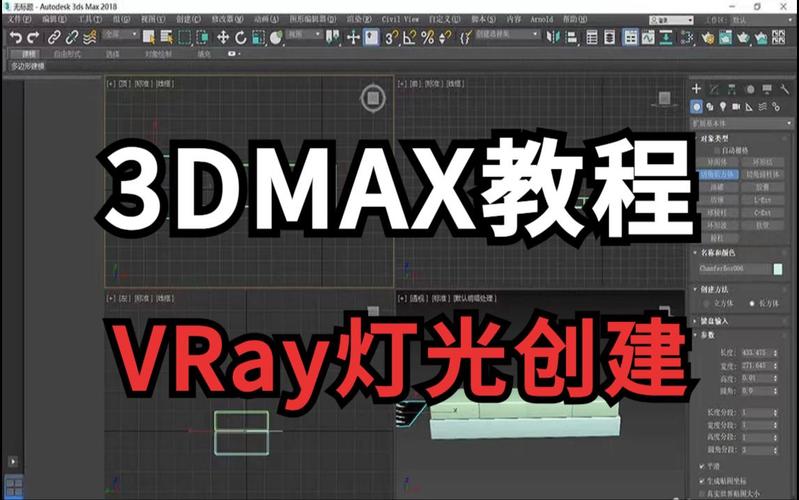The height and width of the screenshot is (500, 799).
Task: Collapse the 参数 rollout
Action: (x=707, y=335)
